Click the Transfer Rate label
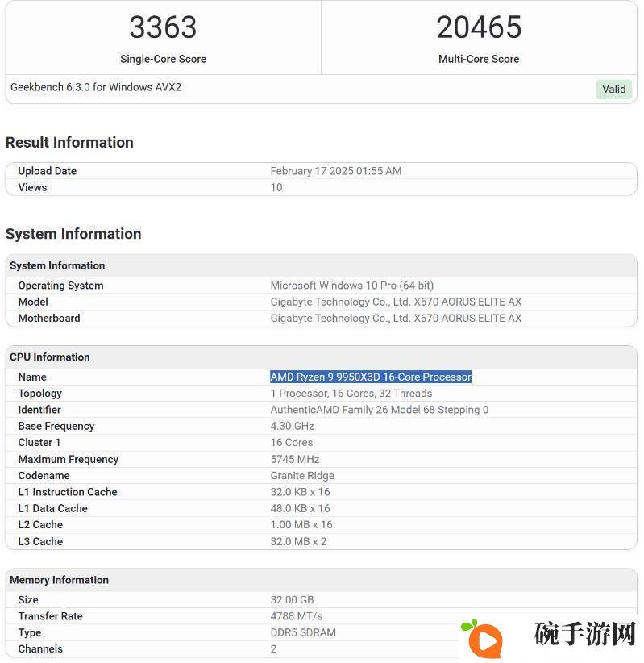The height and width of the screenshot is (663, 644). click(50, 616)
